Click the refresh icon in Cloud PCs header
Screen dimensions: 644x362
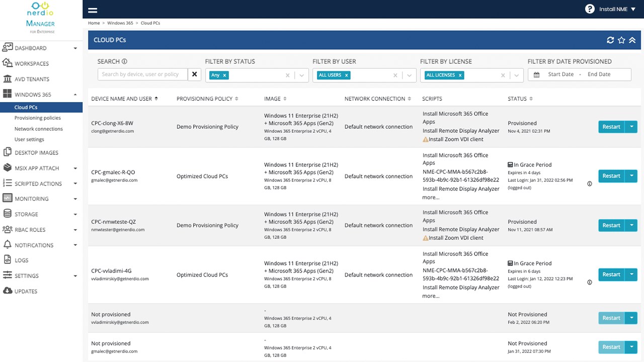pyautogui.click(x=610, y=40)
